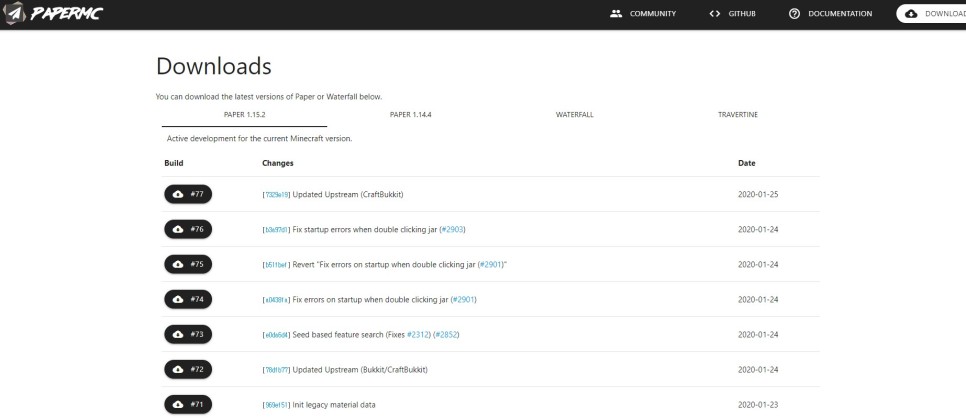This screenshot has width=966, height=420.
Task: Open issue link #2903
Action: click(x=452, y=229)
